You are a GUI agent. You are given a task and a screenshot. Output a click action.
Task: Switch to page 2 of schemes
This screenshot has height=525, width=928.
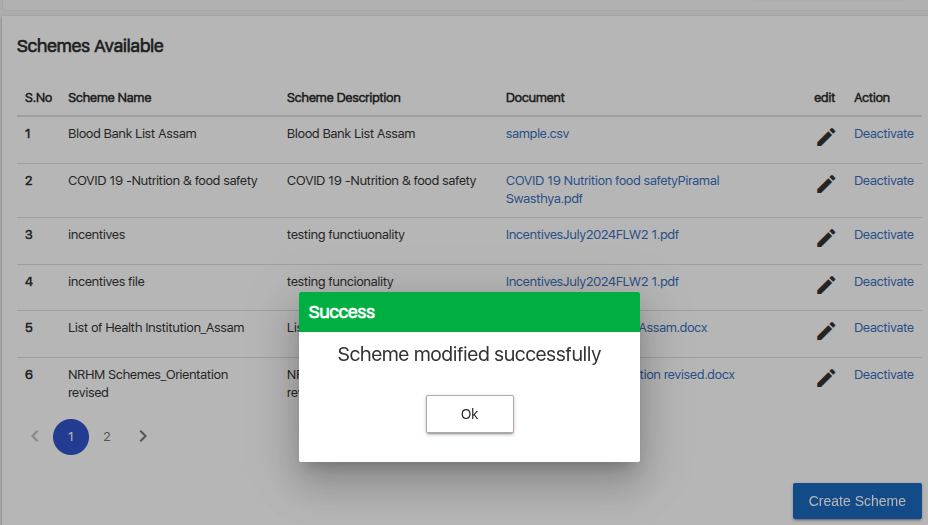(x=107, y=437)
